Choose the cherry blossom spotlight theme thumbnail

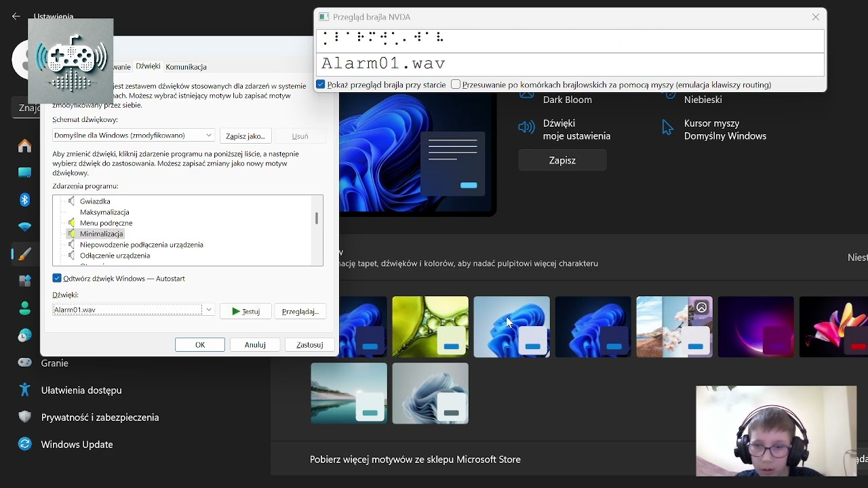click(x=674, y=327)
